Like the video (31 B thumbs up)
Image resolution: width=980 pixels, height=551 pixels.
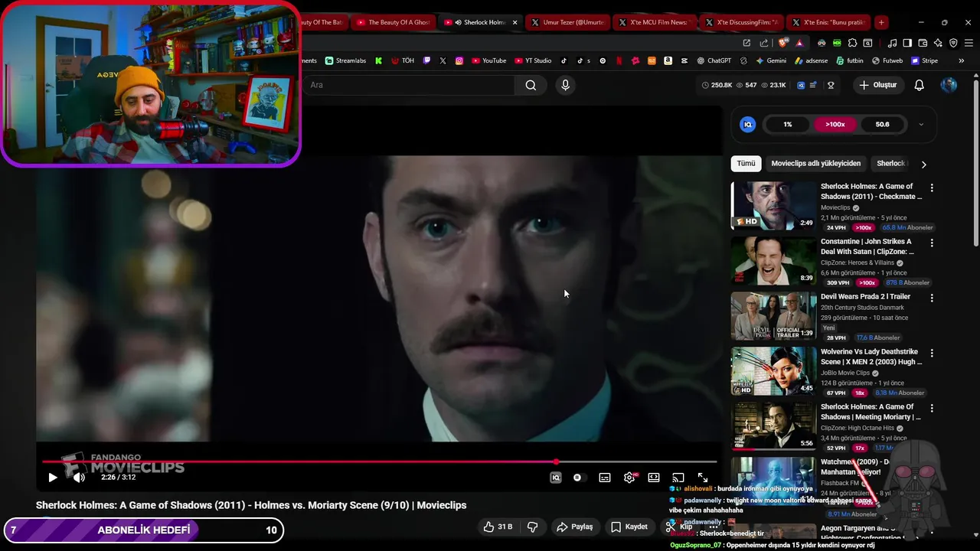(x=498, y=527)
